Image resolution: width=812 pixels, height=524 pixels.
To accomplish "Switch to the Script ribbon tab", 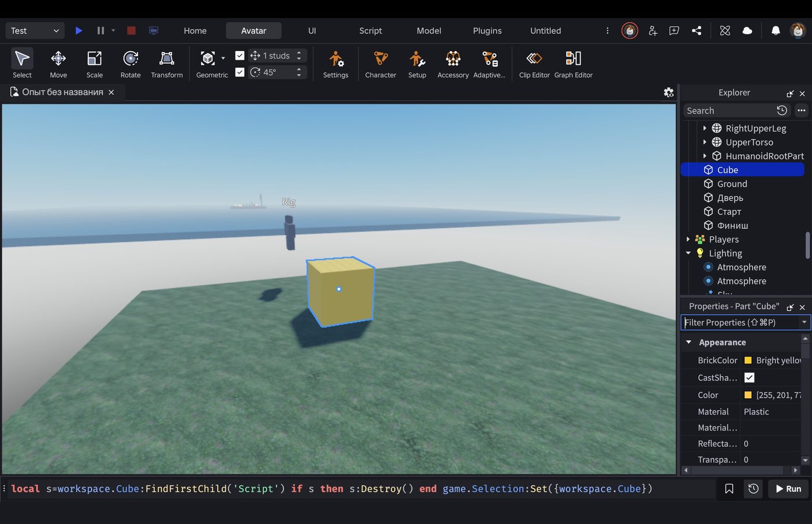I will (x=370, y=31).
